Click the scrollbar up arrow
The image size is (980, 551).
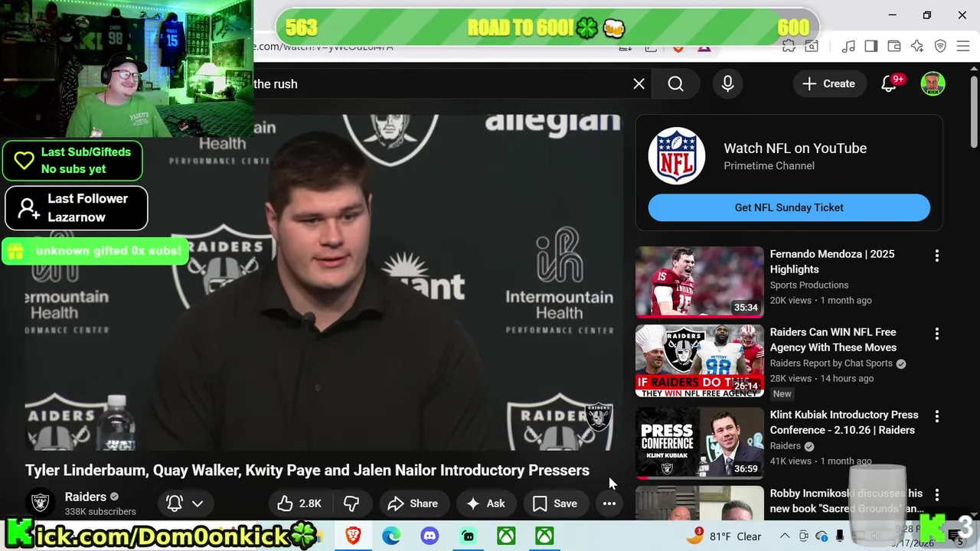[974, 70]
